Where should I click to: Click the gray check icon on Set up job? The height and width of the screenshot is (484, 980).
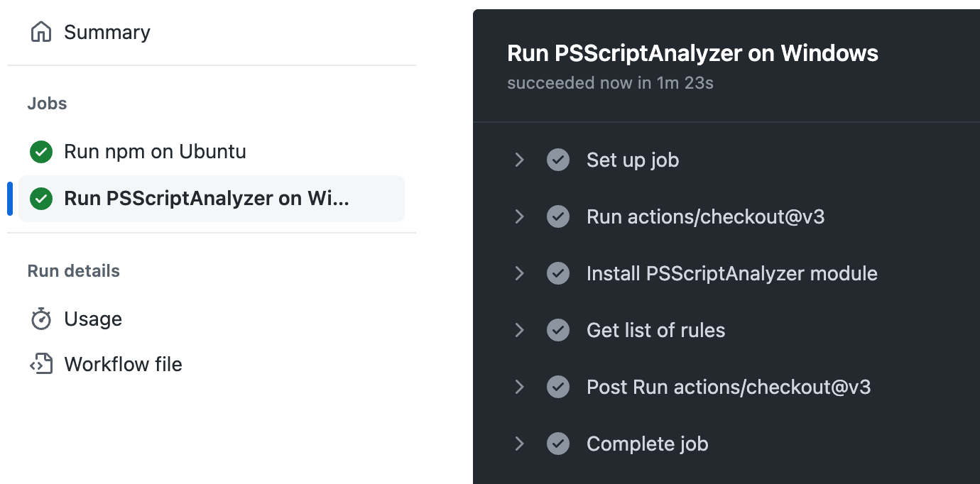tap(558, 160)
